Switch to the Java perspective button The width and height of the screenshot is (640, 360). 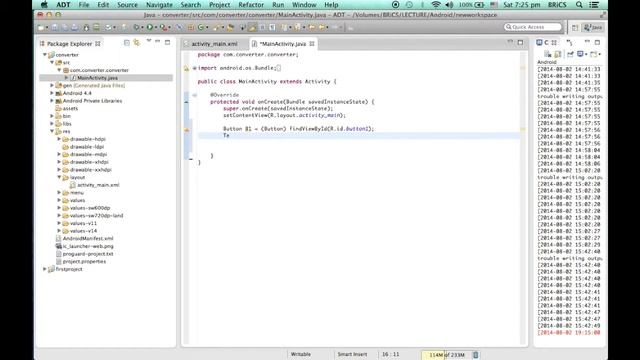coord(593,27)
